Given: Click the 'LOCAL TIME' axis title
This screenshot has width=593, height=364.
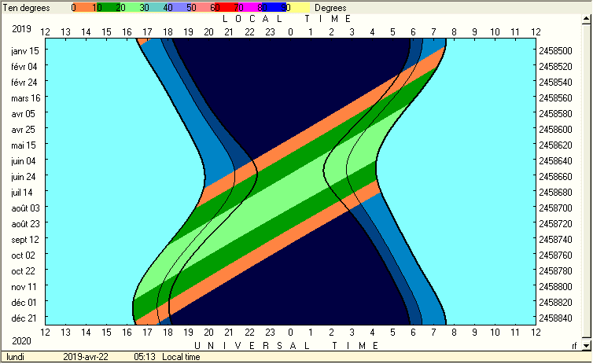Looking at the screenshot, I should point(286,19).
